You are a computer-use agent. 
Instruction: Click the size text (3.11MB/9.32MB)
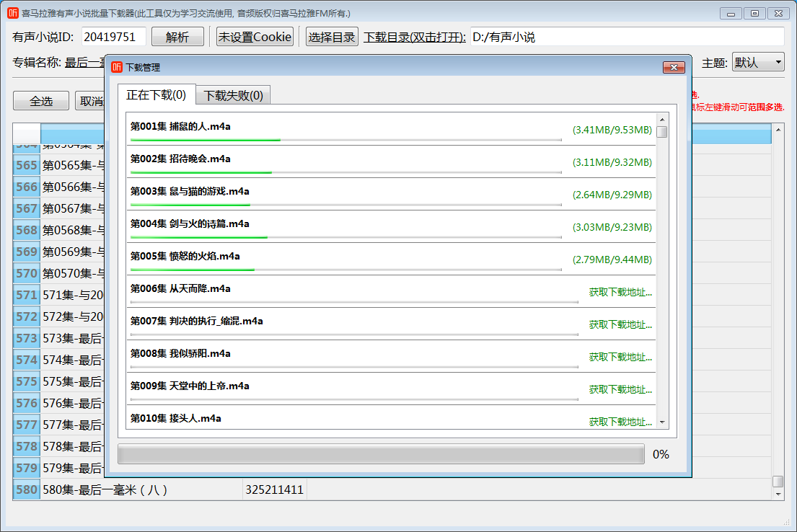(612, 162)
